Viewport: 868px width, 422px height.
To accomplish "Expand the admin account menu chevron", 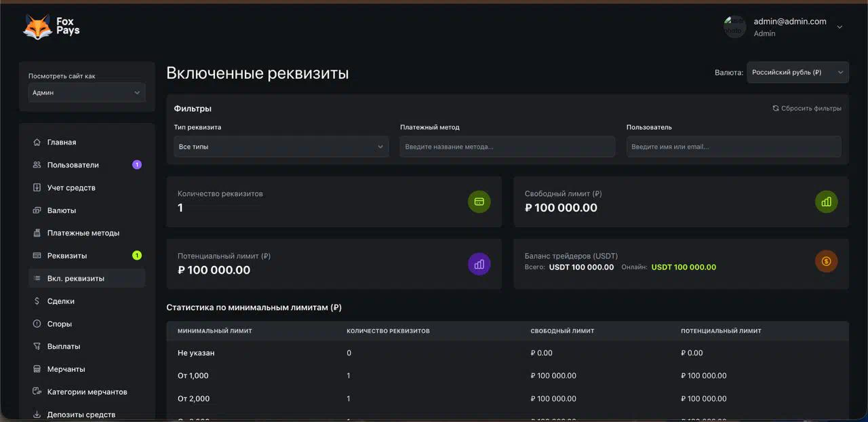I will (x=840, y=27).
